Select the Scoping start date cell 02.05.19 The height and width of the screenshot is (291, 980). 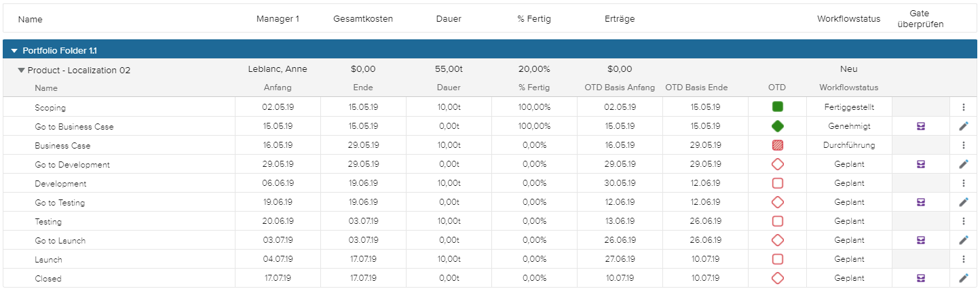277,107
